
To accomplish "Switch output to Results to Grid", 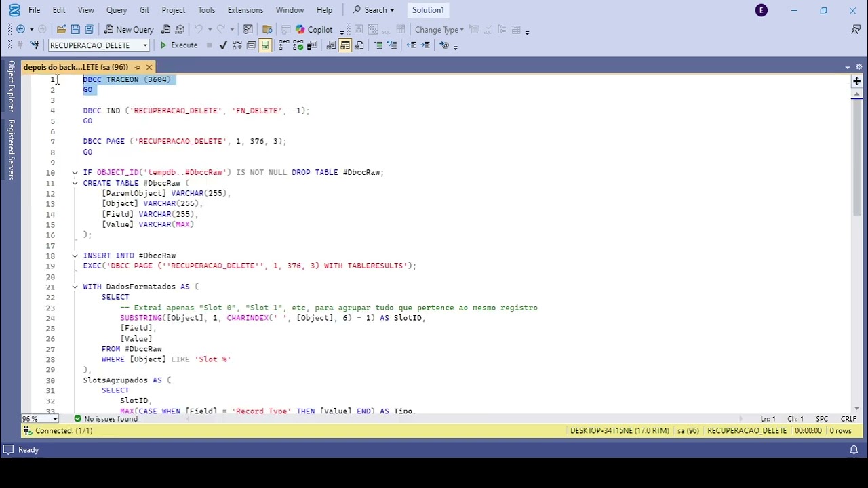I will point(345,45).
